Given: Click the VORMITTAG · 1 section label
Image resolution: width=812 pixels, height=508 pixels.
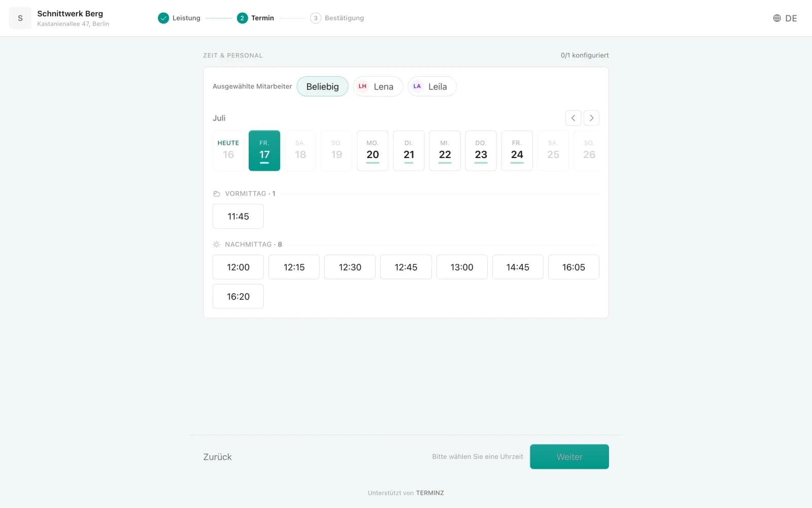Looking at the screenshot, I should pyautogui.click(x=250, y=194).
